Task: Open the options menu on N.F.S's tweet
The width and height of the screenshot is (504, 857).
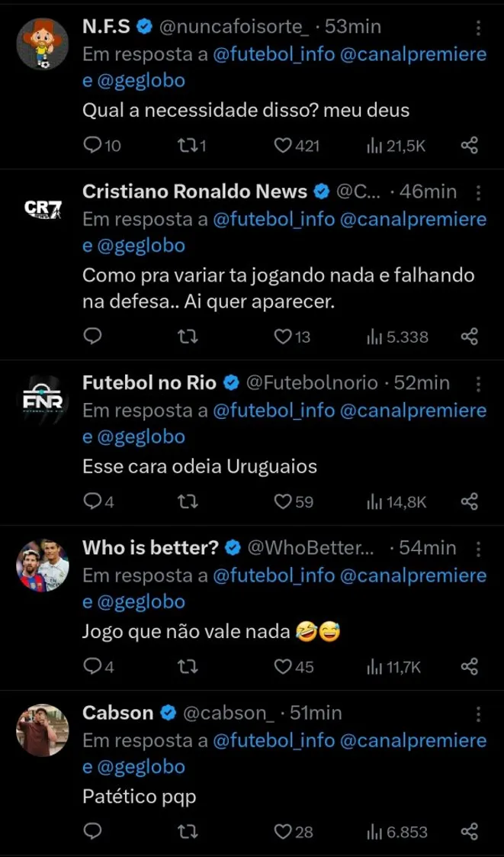Action: (480, 27)
